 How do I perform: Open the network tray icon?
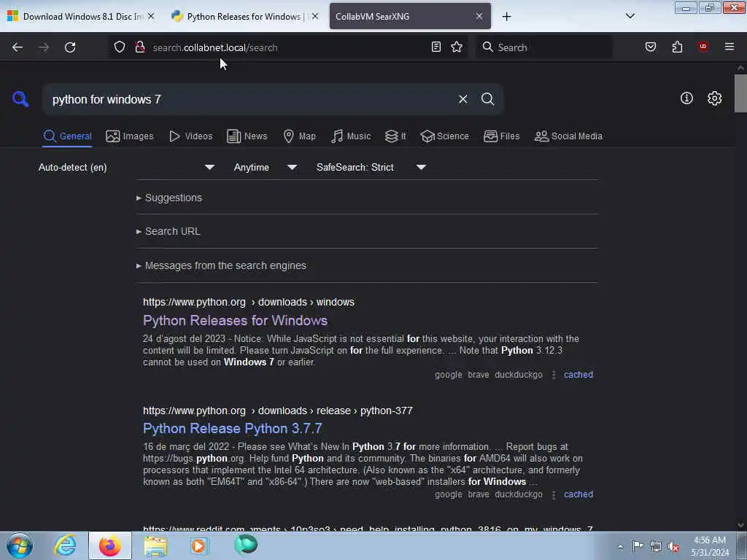pyautogui.click(x=656, y=547)
